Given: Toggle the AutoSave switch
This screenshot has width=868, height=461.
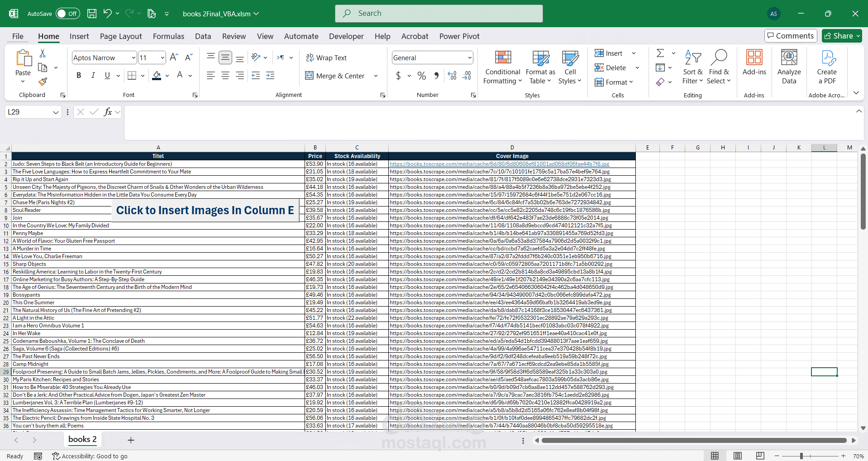Looking at the screenshot, I should coord(68,14).
